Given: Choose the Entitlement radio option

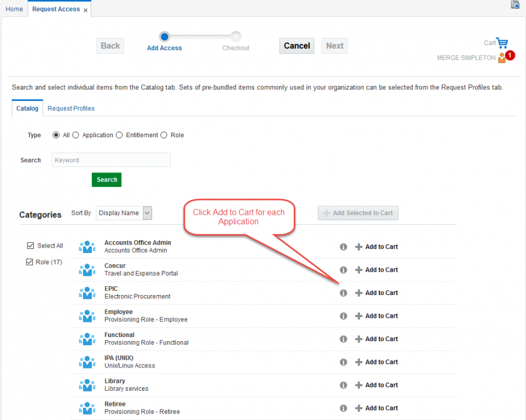Looking at the screenshot, I should tap(119, 135).
